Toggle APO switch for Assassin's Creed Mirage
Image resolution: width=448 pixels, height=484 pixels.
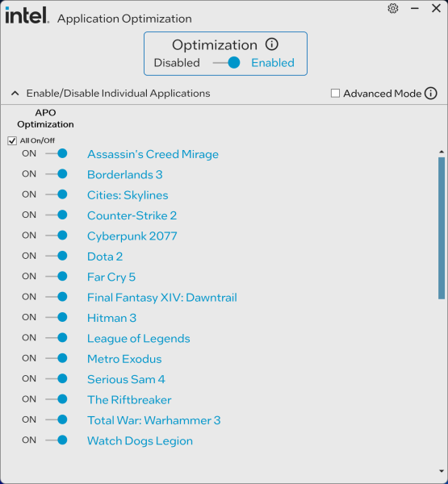[57, 153]
